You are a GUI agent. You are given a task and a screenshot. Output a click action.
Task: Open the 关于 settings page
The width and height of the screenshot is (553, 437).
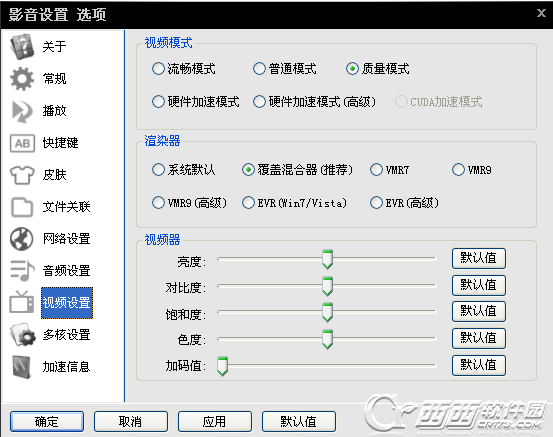point(54,46)
